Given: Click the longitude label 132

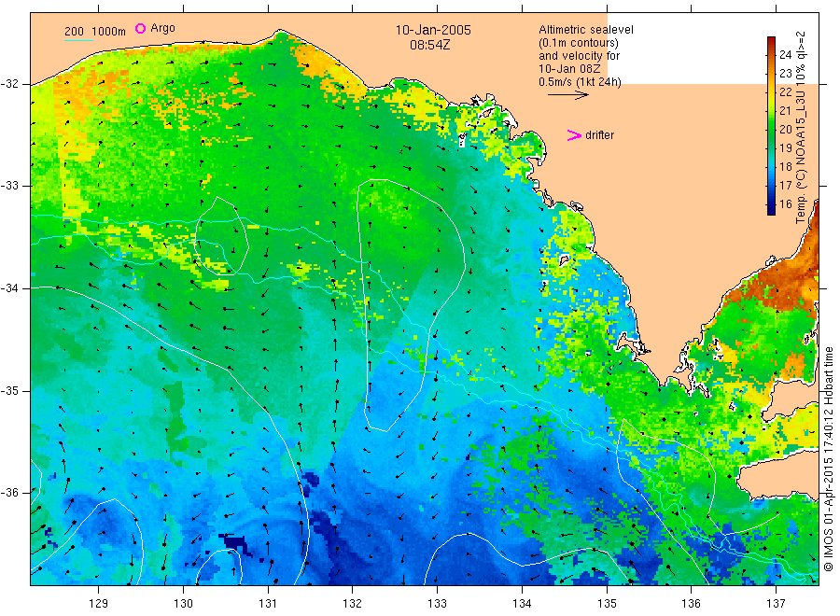Looking at the screenshot, I should click(353, 604).
